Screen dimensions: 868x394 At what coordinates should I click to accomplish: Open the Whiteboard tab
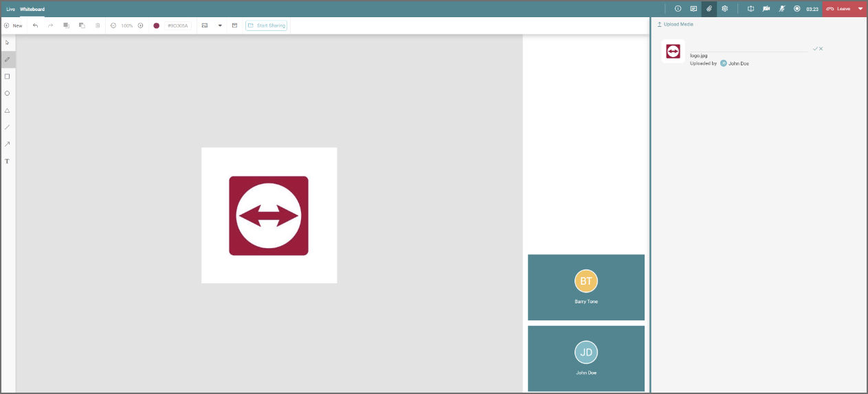(x=32, y=9)
